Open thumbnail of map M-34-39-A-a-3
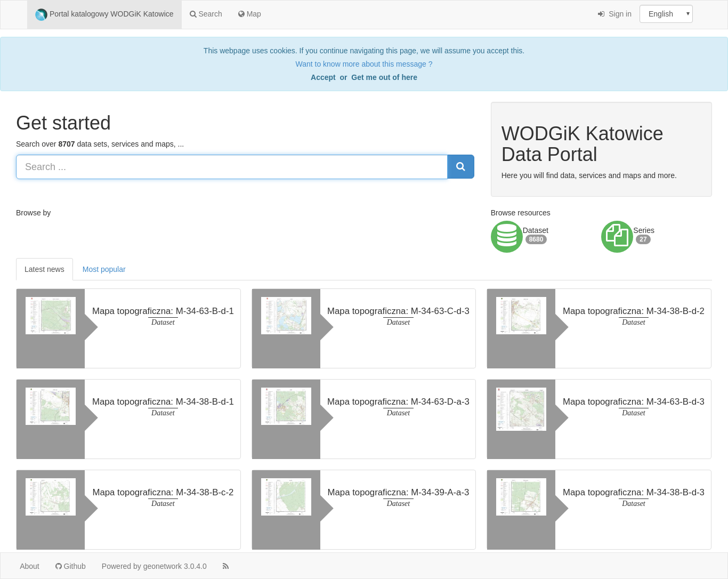 (286, 497)
